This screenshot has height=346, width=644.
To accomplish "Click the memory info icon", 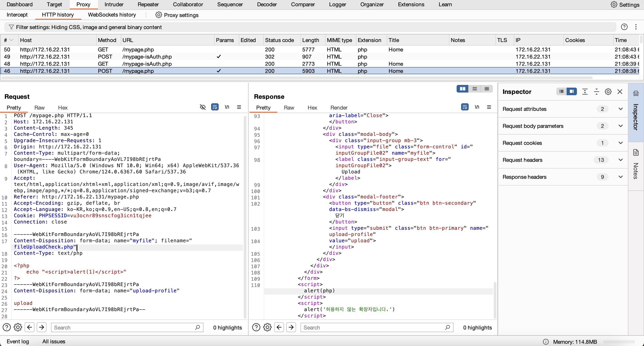I will 546,342.
